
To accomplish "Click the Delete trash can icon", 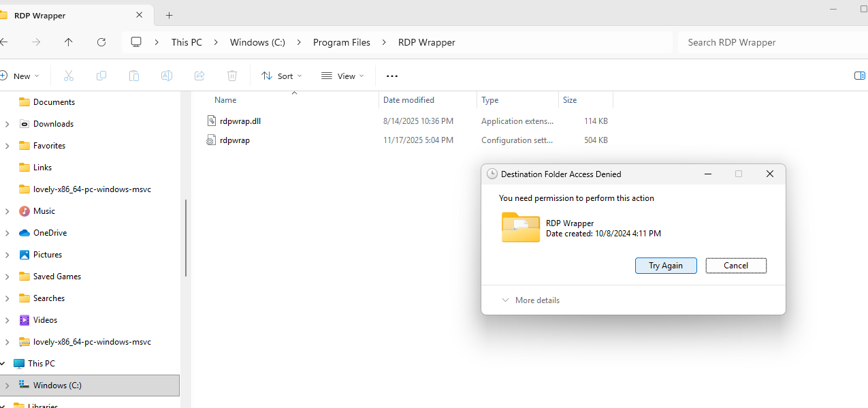I will 232,76.
